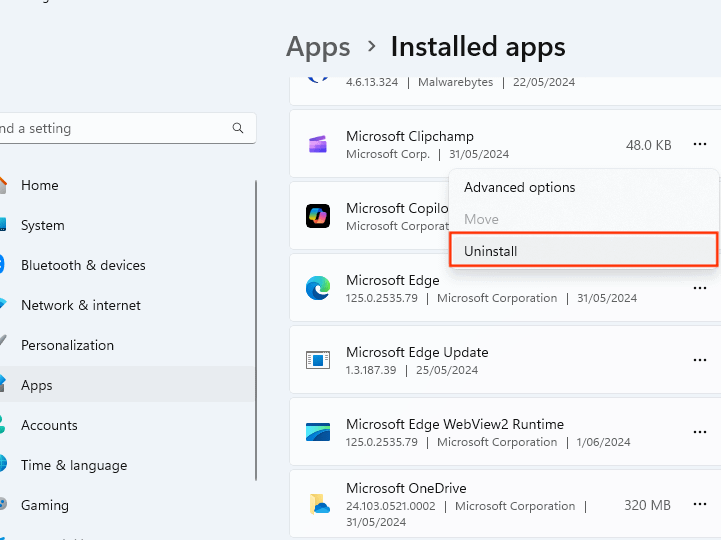Image resolution: width=721 pixels, height=540 pixels.
Task: Select the Microsoft Clipchamp app name
Action: [410, 136]
